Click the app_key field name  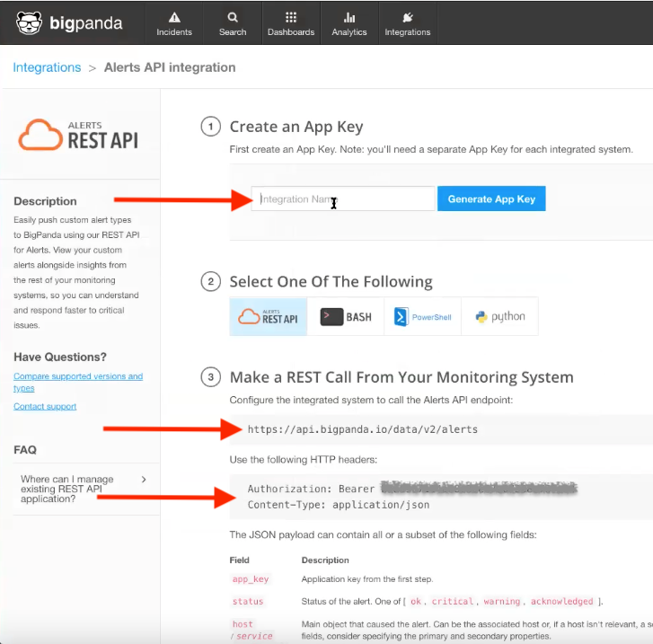pos(251,579)
